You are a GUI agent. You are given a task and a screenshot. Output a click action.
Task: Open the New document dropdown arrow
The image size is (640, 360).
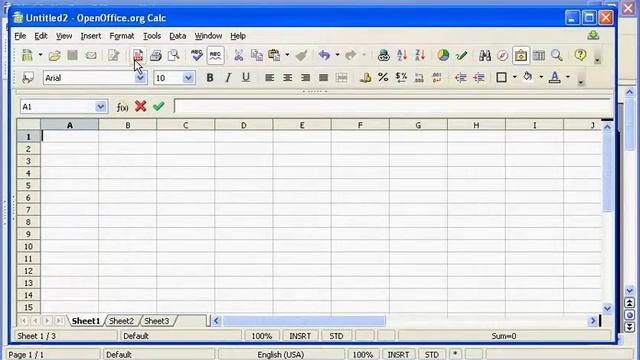[x=40, y=55]
